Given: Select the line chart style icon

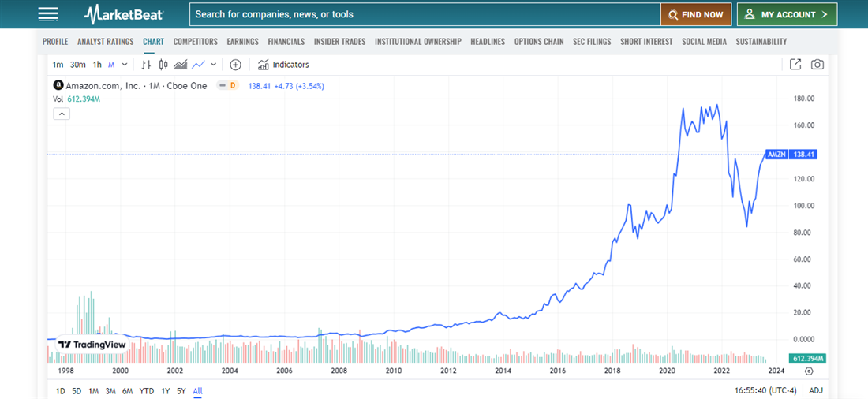Looking at the screenshot, I should point(198,65).
